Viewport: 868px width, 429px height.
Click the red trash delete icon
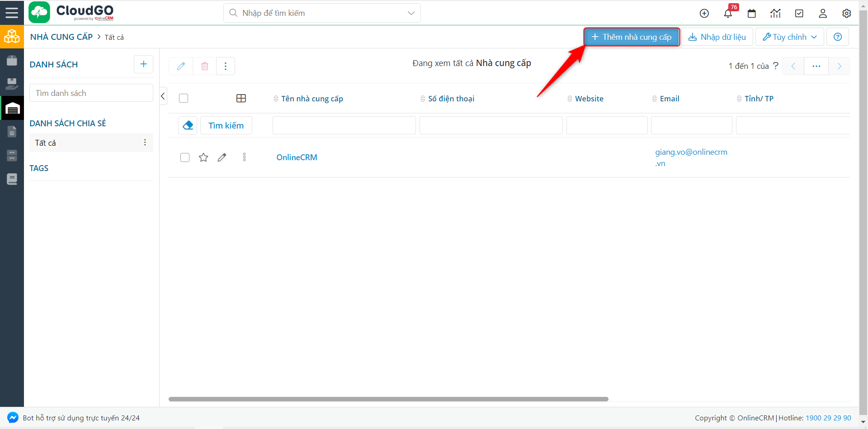(x=205, y=66)
